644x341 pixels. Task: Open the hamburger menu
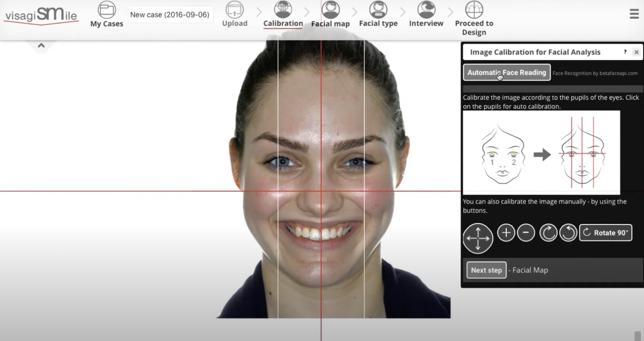coord(634,14)
